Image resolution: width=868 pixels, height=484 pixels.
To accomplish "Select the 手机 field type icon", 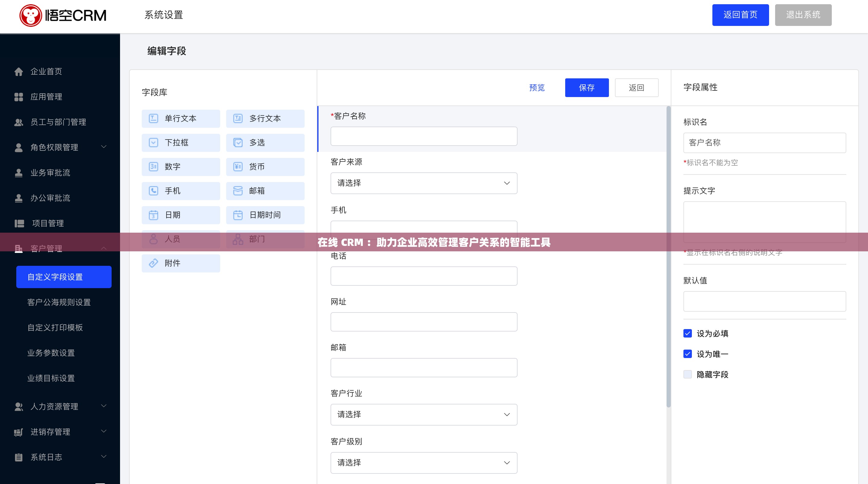I will tap(153, 191).
